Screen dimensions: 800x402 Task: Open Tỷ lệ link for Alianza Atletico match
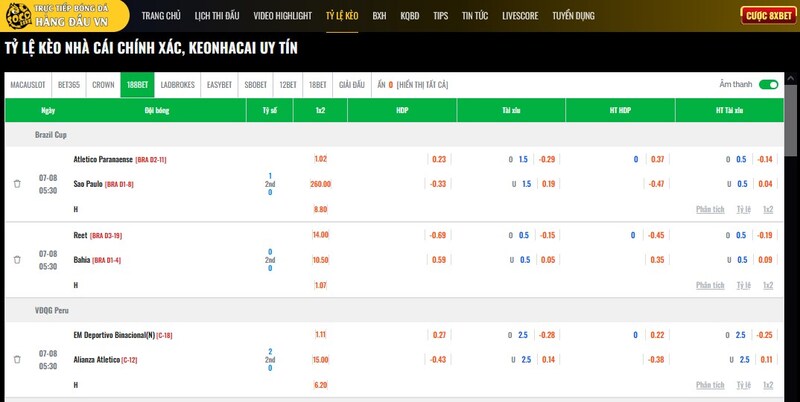[743, 385]
